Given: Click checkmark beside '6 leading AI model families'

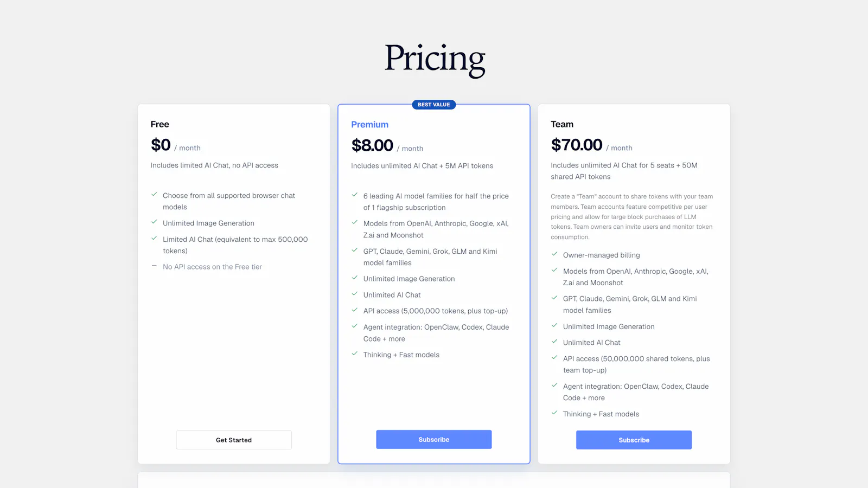Looking at the screenshot, I should click(x=355, y=195).
